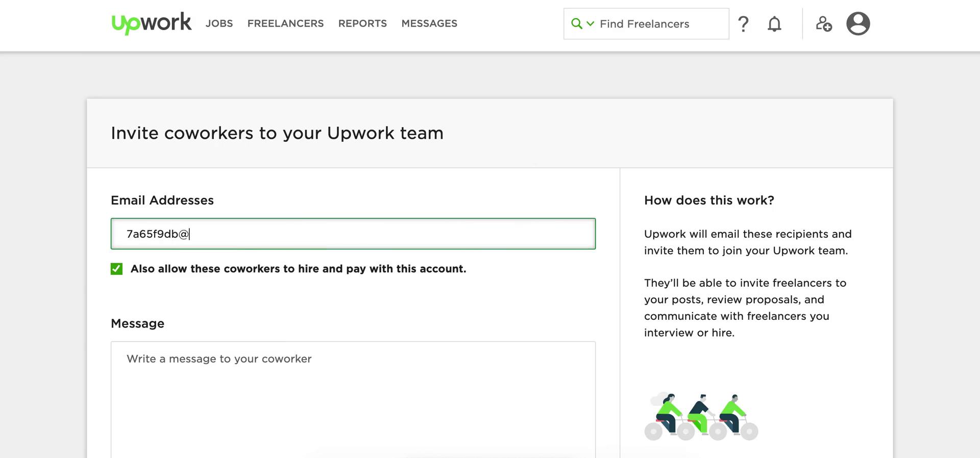Click paragraph 'They'll be able to invite freelancers'

click(x=745, y=308)
